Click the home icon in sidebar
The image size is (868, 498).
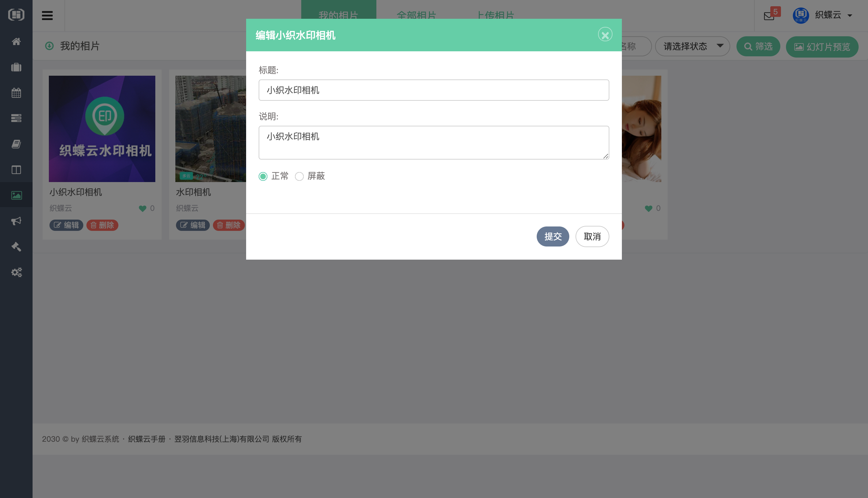pos(16,41)
